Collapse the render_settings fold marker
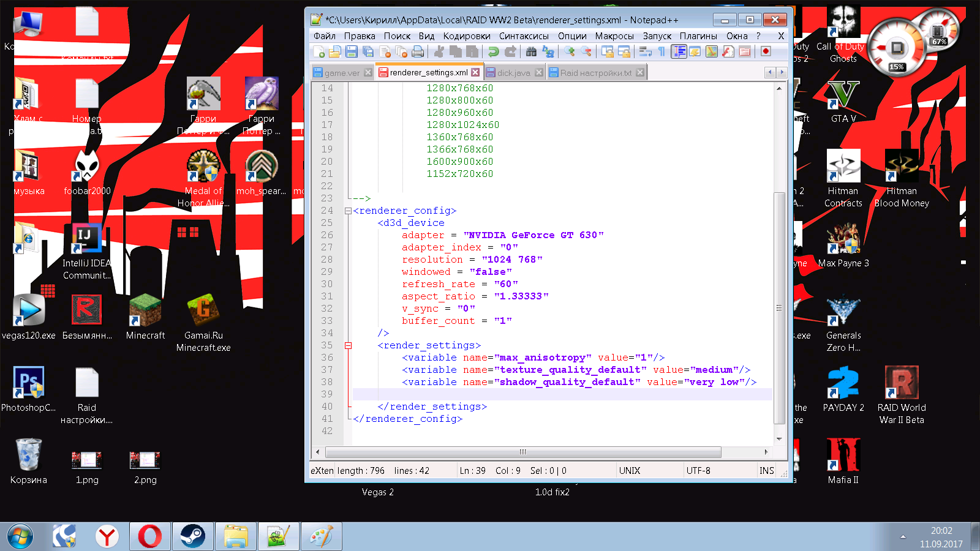This screenshot has height=551, width=980. (348, 345)
